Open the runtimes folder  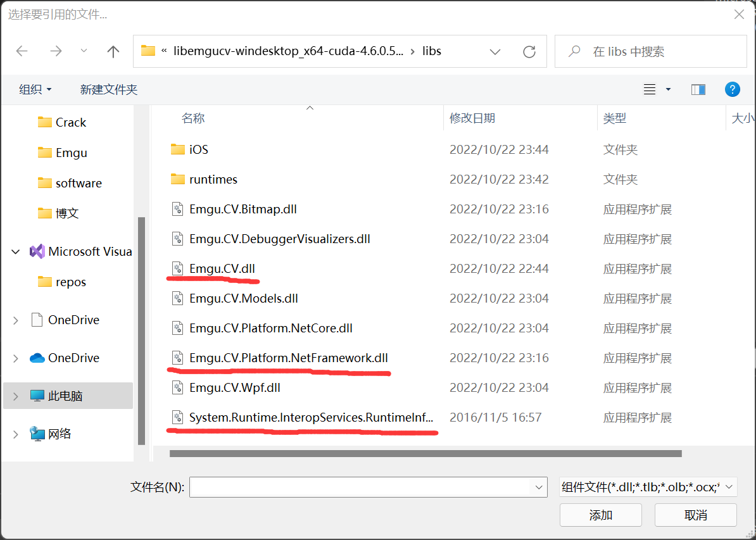(x=213, y=179)
